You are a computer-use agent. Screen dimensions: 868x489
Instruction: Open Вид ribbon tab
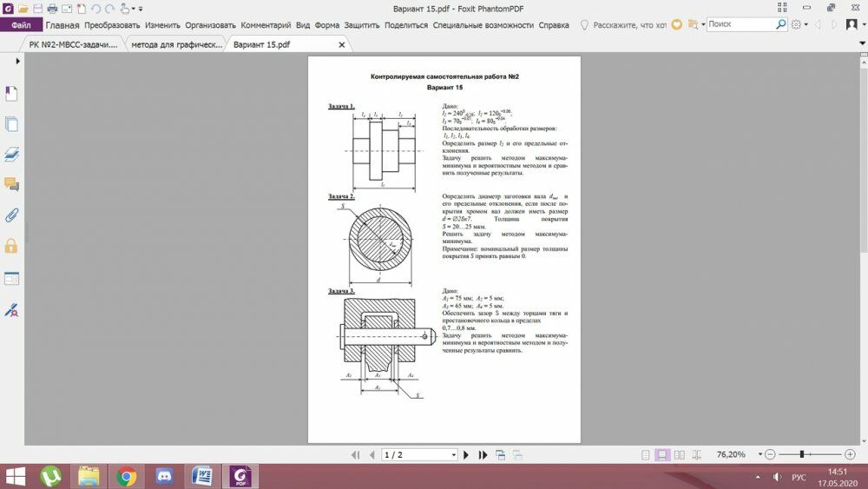[x=303, y=25]
